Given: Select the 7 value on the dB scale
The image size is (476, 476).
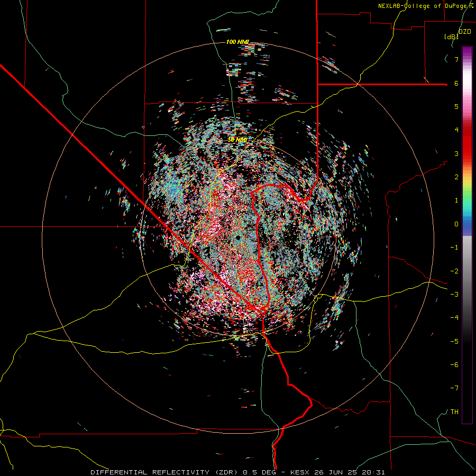Looking at the screenshot, I should pos(456,59).
